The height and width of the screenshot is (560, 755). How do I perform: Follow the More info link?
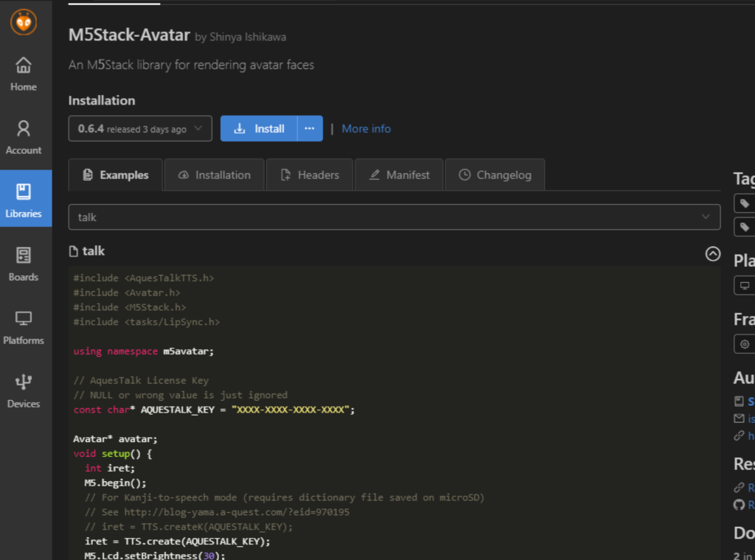[x=366, y=128]
